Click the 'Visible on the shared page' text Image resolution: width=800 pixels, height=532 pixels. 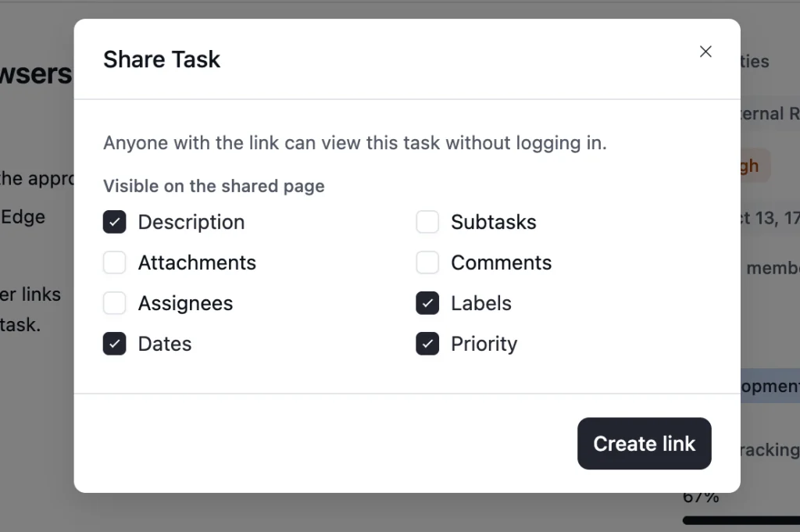pyautogui.click(x=214, y=186)
